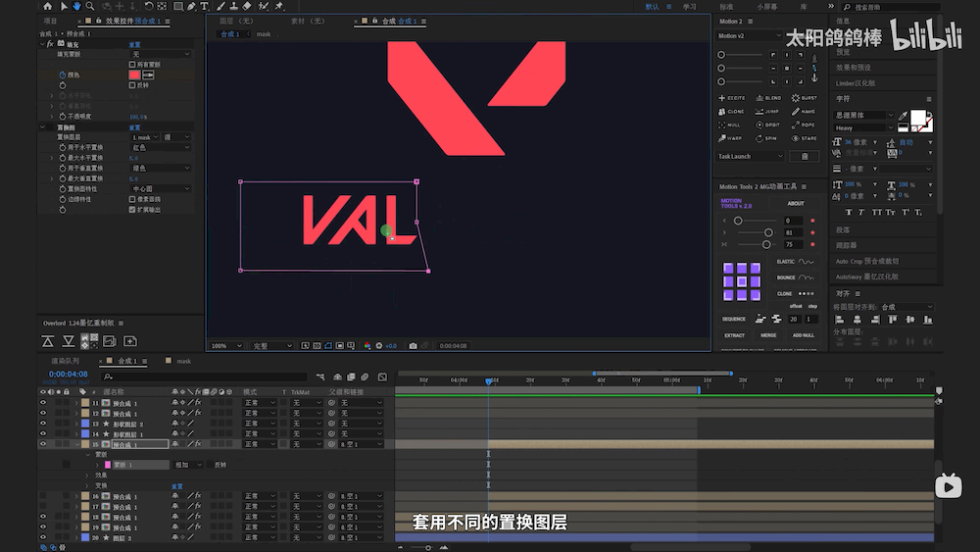Show layer 16 by clicking its eye box
The height and width of the screenshot is (552, 980).
43,496
